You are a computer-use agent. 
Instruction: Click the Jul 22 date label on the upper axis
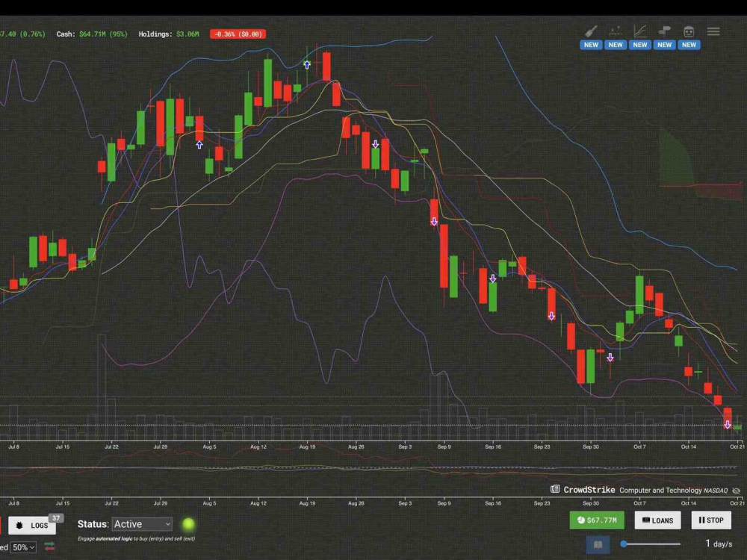[111, 447]
